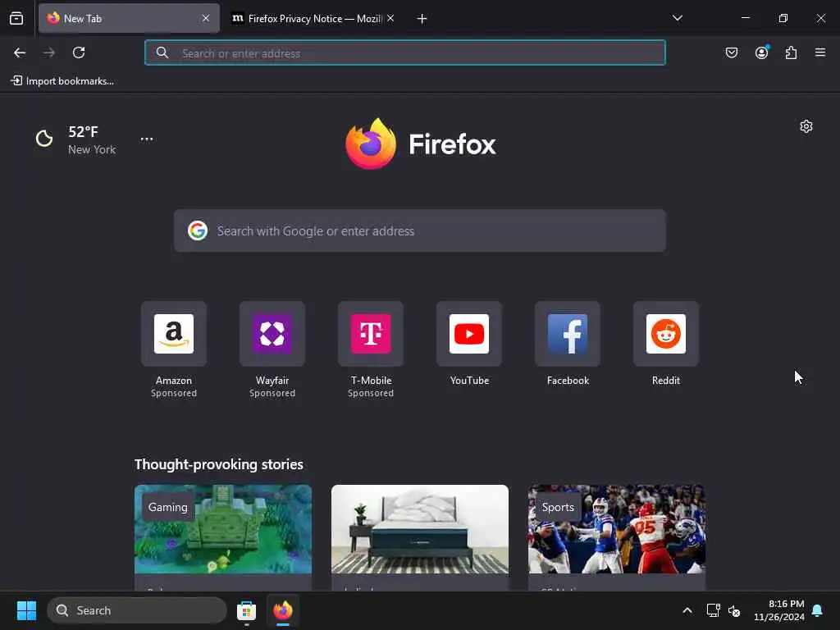Click the Gaming topic label
The image size is (840, 630).
pos(167,507)
